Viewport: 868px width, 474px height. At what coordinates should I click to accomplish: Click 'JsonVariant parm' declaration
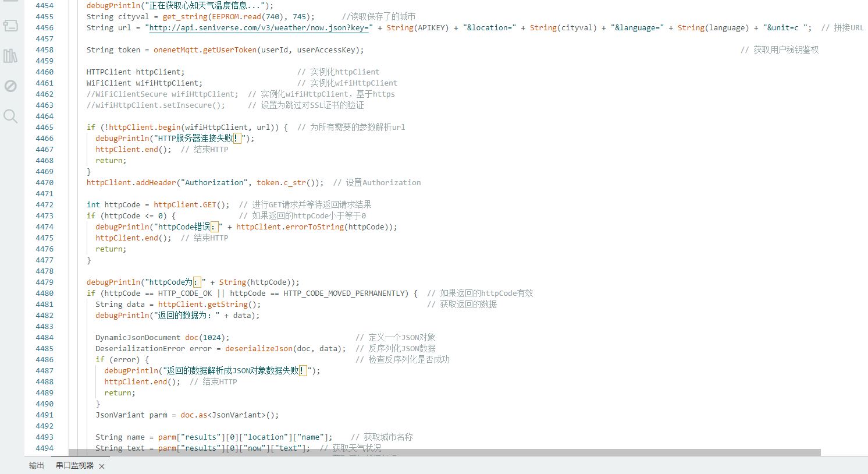[131, 415]
